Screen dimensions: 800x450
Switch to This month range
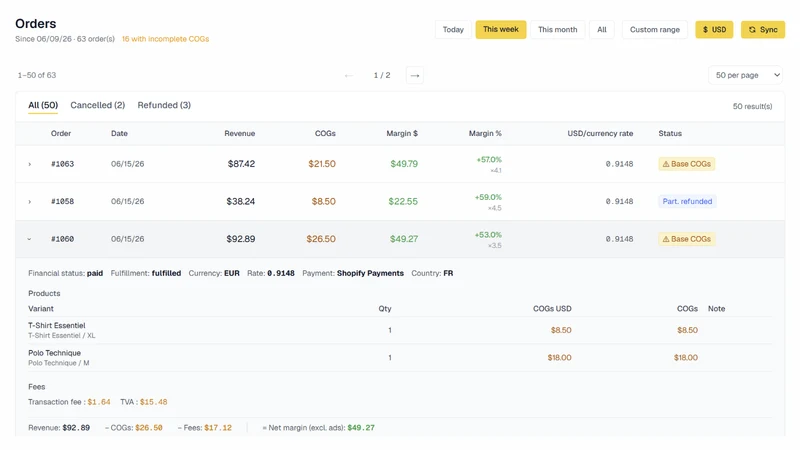(557, 30)
